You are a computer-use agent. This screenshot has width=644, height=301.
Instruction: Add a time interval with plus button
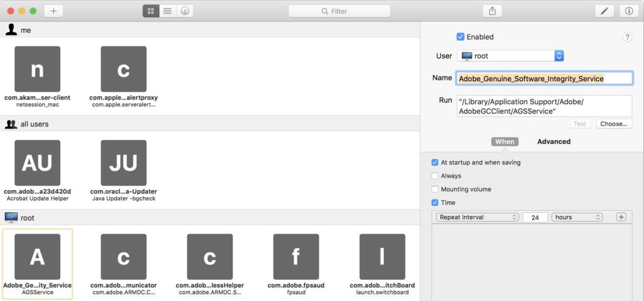[621, 217]
